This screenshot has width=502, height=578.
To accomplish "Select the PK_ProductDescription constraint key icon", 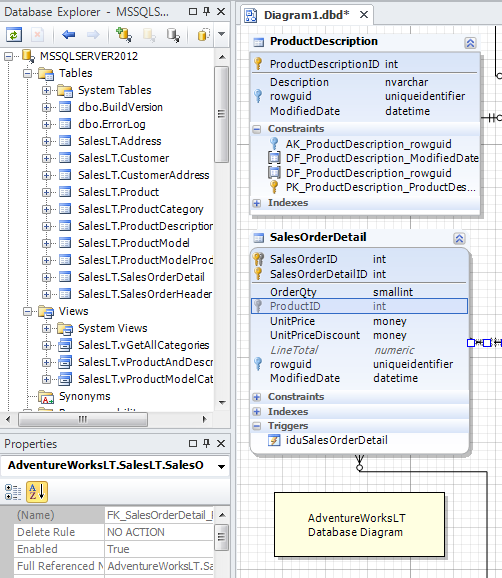I will tap(274, 187).
